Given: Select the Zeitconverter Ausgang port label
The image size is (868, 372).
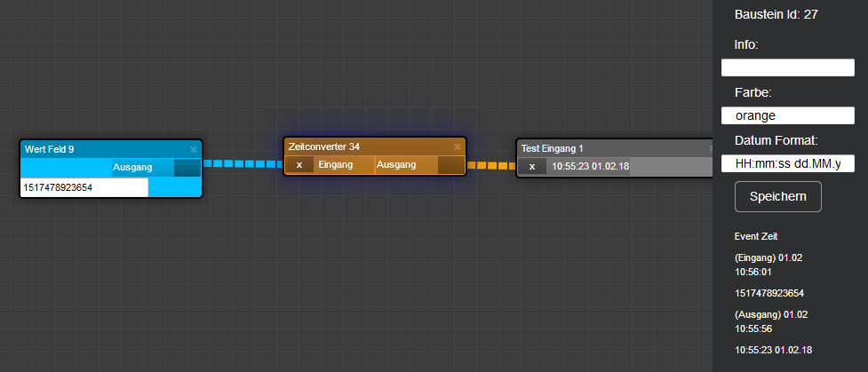Looking at the screenshot, I should point(396,165).
